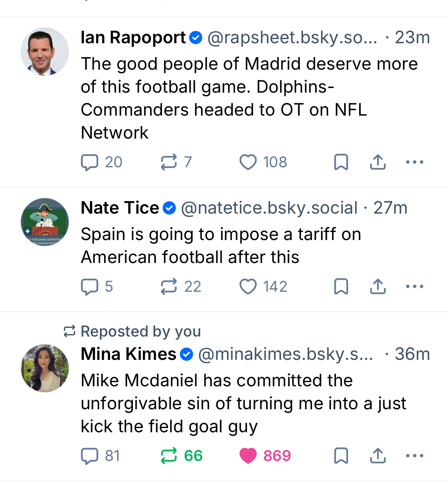448x487 pixels.
Task: Open Nate Tice's profile name link
Action: point(120,208)
